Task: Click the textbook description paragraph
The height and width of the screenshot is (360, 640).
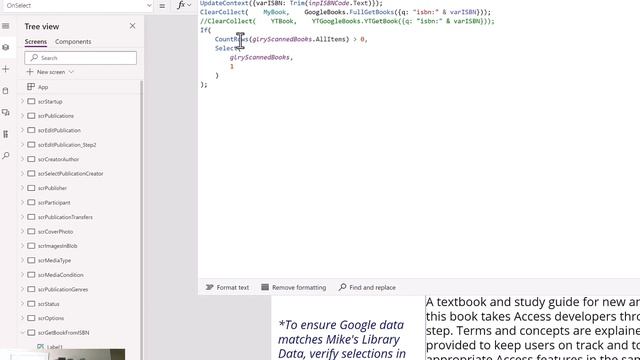Action: click(533, 329)
